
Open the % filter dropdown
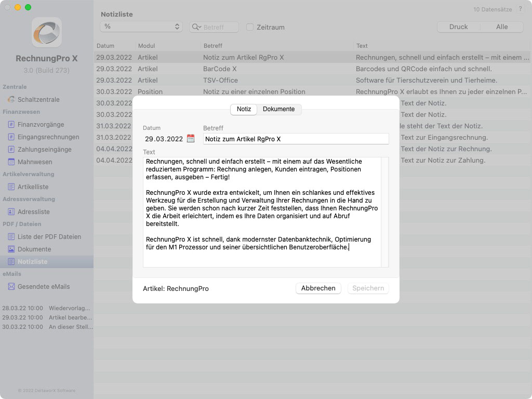point(141,26)
